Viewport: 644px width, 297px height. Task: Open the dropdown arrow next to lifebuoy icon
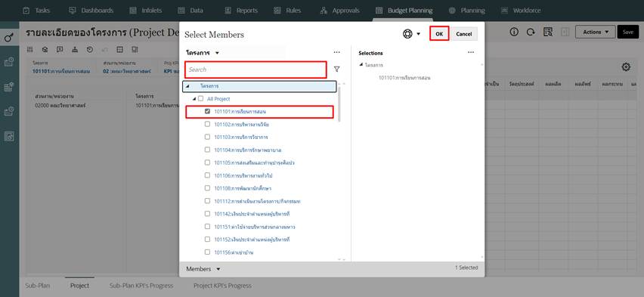pos(419,34)
